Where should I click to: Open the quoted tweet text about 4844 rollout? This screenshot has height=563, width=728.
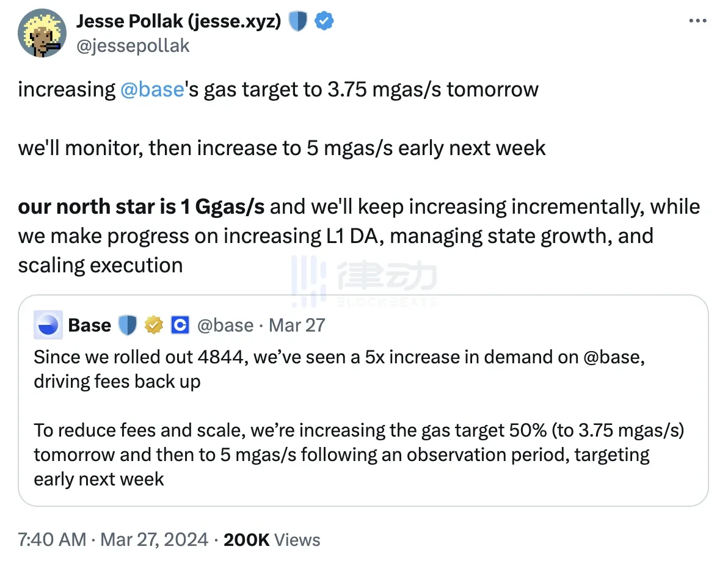[x=339, y=368]
